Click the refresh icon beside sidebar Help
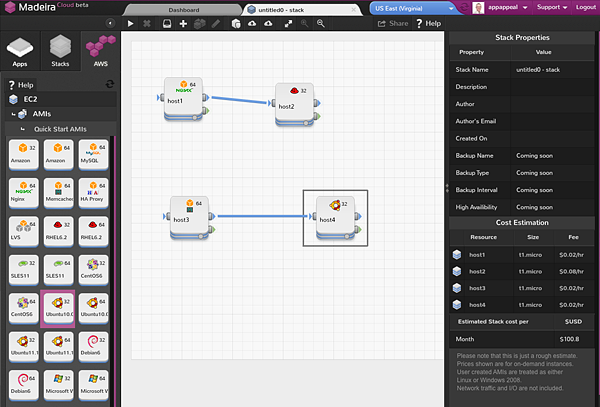 click(110, 84)
